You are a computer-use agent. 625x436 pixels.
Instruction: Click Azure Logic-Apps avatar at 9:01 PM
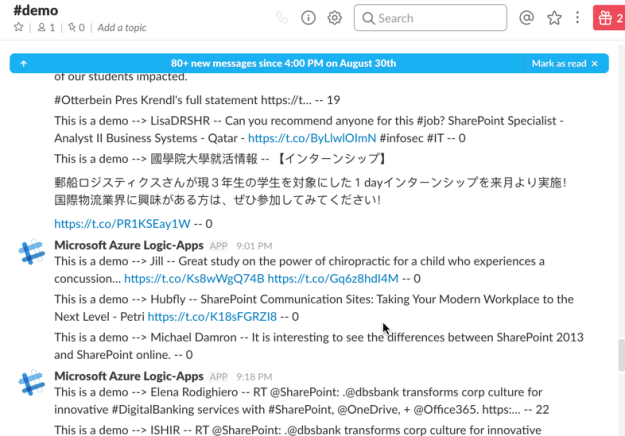click(x=32, y=252)
